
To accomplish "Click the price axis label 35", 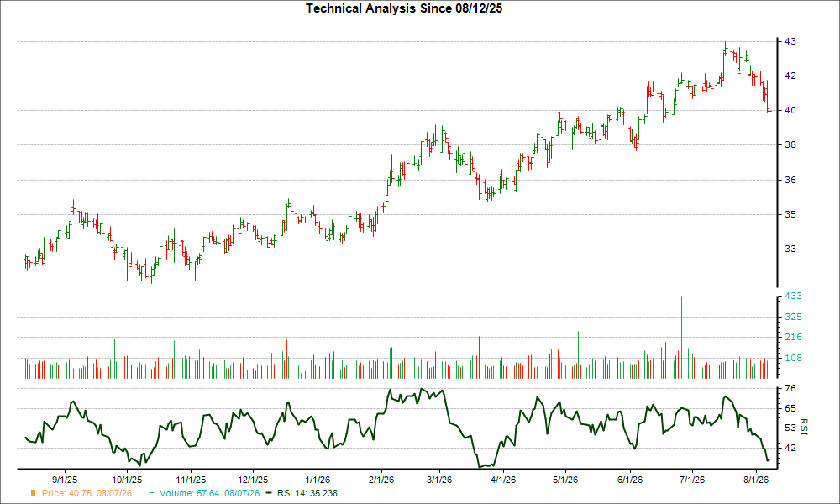I will click(x=790, y=214).
